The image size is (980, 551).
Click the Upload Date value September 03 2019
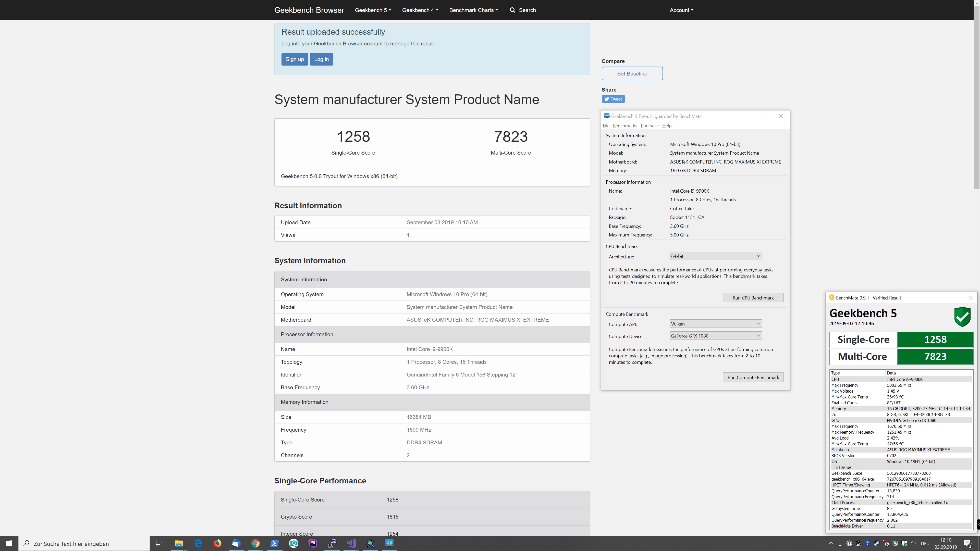pos(442,222)
